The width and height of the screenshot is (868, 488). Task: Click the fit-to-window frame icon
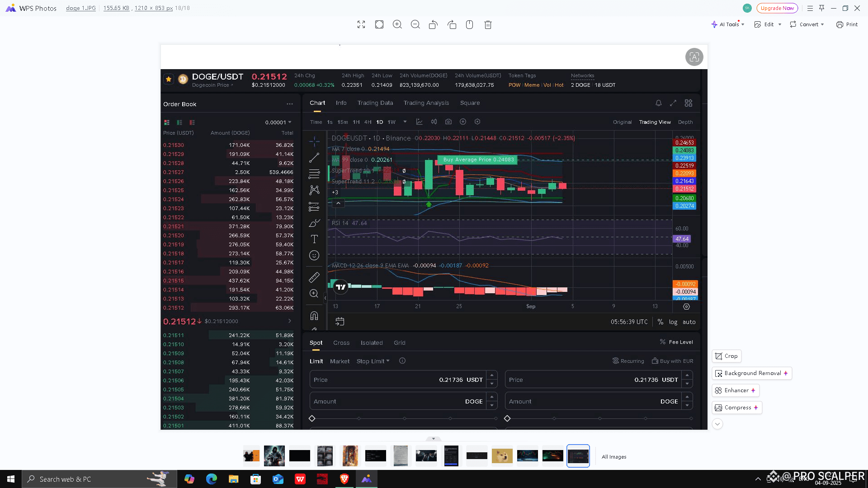379,24
